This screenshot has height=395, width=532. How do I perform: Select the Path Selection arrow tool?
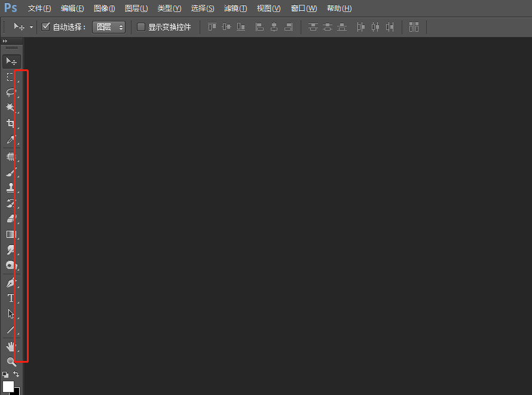pos(11,314)
